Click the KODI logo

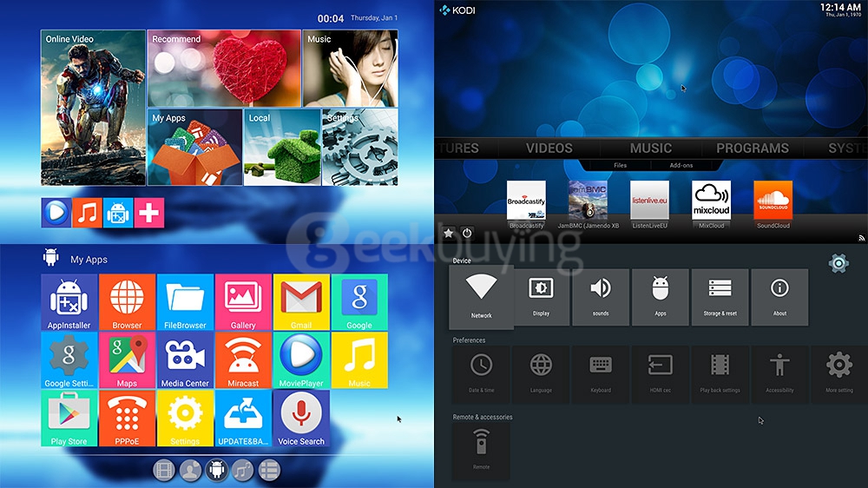click(x=457, y=10)
